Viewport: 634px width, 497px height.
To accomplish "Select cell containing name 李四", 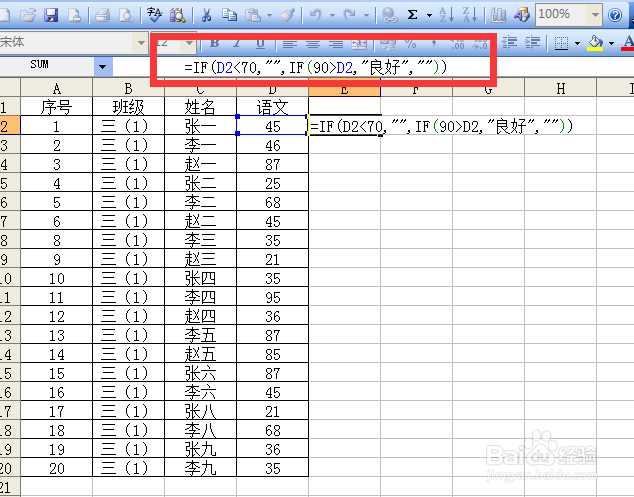I will point(200,297).
